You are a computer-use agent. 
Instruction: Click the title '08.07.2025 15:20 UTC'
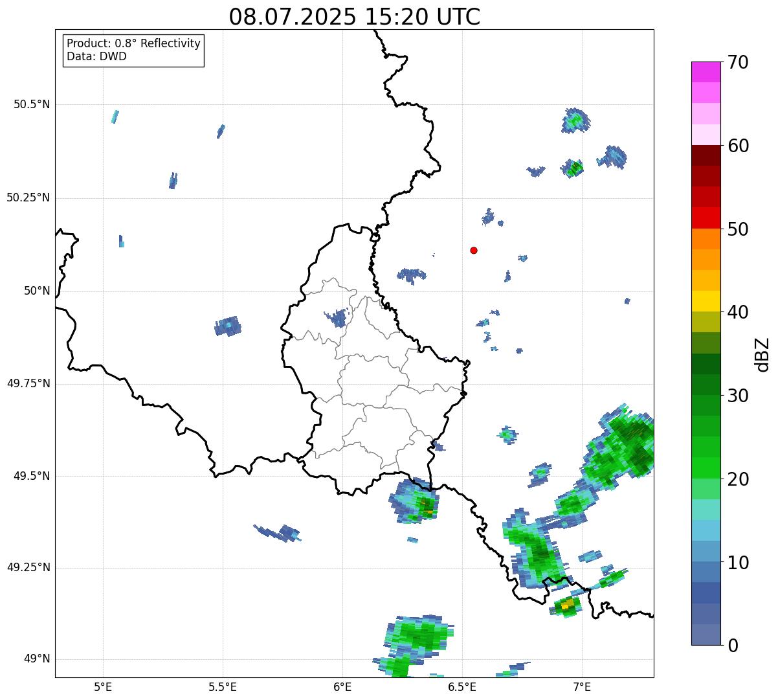tap(355, 16)
